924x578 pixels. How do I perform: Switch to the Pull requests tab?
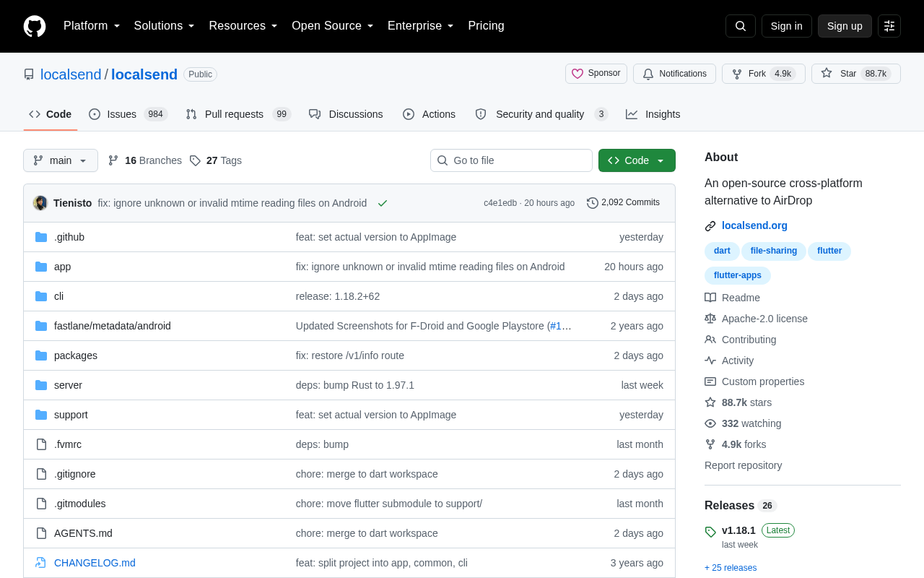tap(238, 114)
